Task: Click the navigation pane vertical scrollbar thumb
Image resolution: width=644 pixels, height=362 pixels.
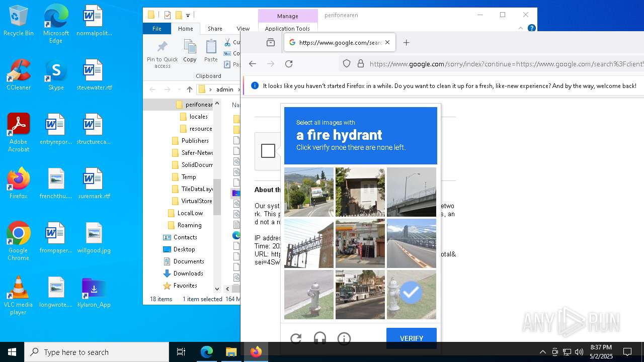Action: coord(217,197)
